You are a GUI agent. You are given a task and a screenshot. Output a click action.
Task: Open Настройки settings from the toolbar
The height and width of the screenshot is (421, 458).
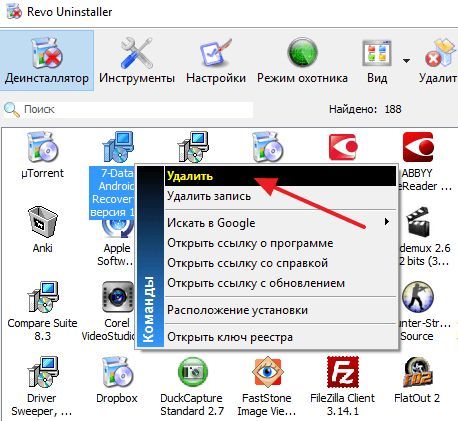coord(216,61)
